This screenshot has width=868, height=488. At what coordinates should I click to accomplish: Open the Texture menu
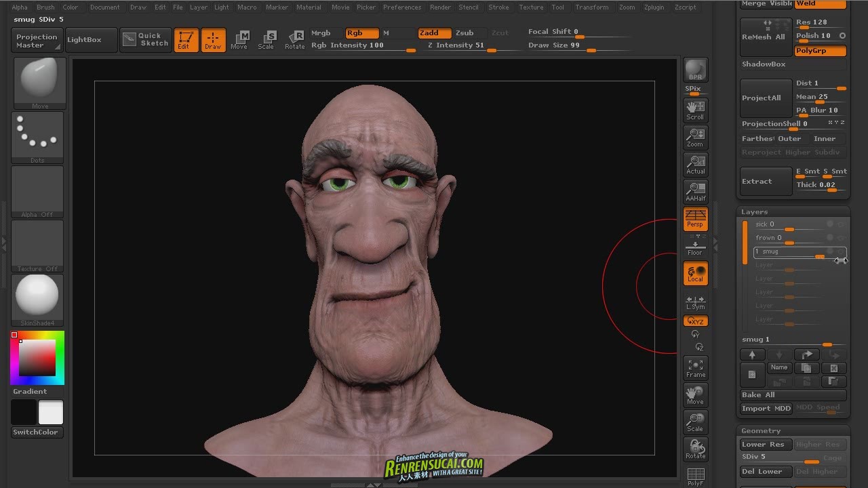tap(531, 7)
